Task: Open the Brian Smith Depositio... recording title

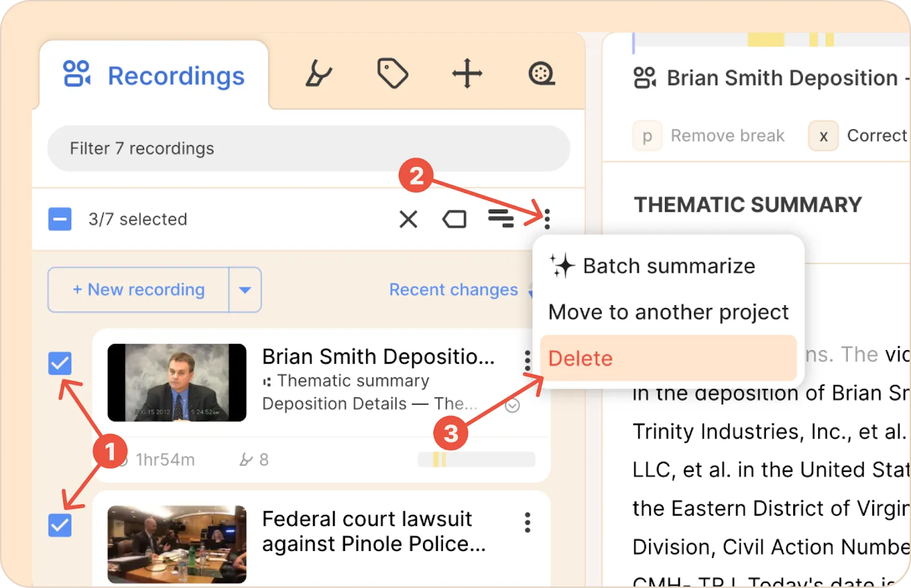Action: click(x=379, y=356)
